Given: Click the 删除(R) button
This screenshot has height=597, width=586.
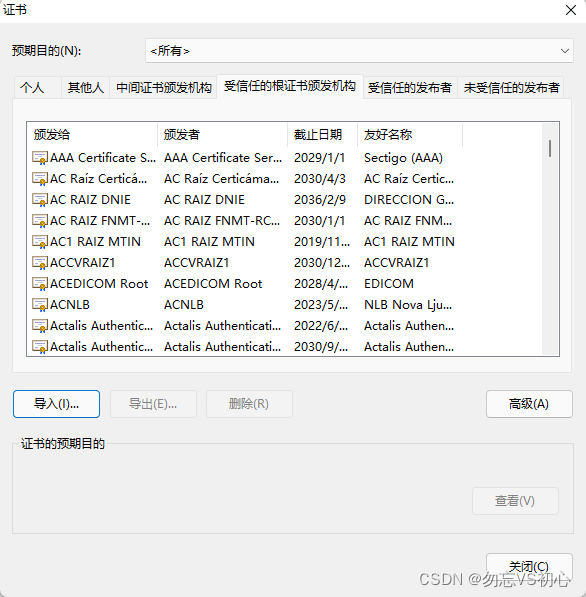Looking at the screenshot, I should click(249, 404).
